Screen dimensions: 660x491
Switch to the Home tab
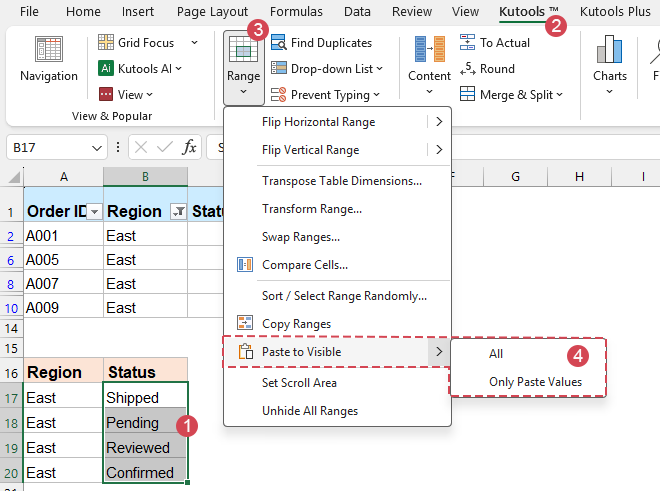[83, 11]
